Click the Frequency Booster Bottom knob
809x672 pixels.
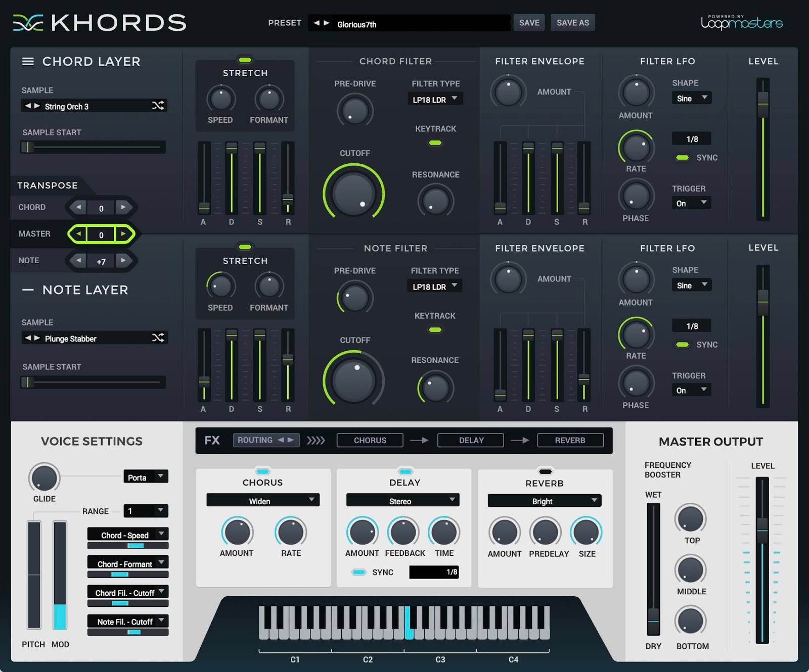tap(690, 621)
